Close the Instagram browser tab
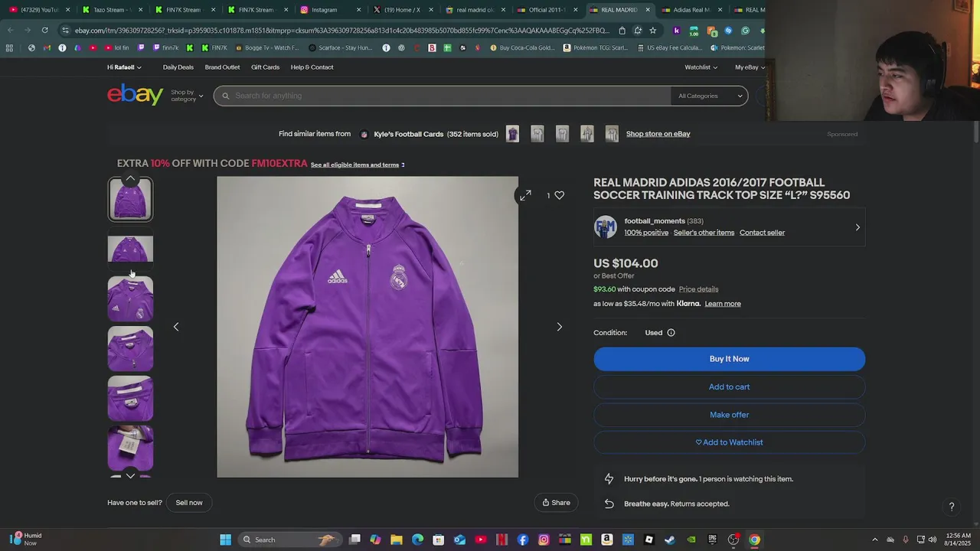980x551 pixels. tap(359, 10)
